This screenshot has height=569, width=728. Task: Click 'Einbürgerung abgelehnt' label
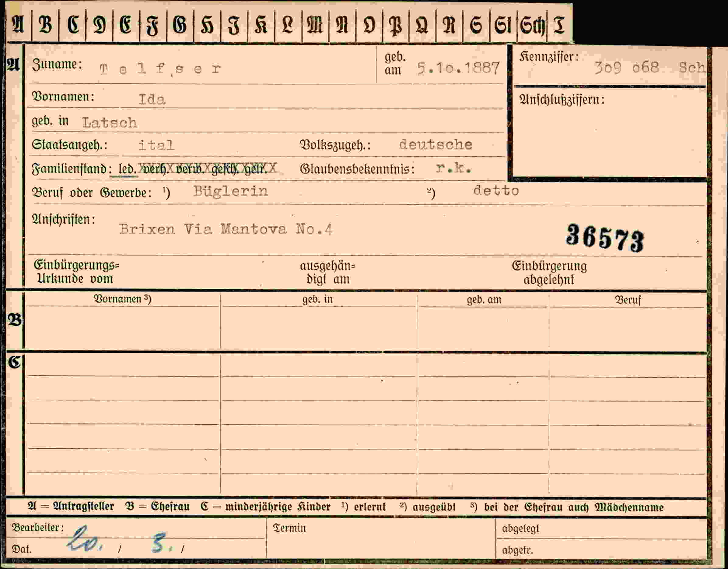(549, 273)
